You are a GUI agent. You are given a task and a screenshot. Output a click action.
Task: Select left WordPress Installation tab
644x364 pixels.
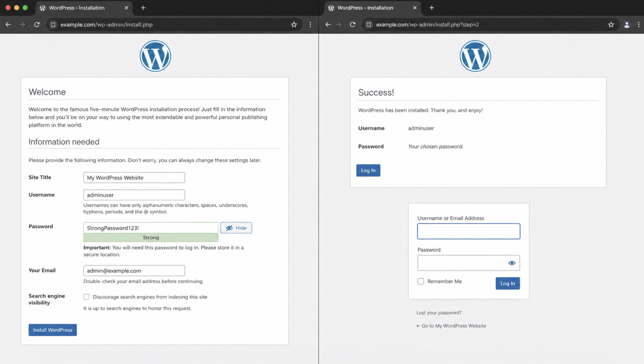pos(84,8)
